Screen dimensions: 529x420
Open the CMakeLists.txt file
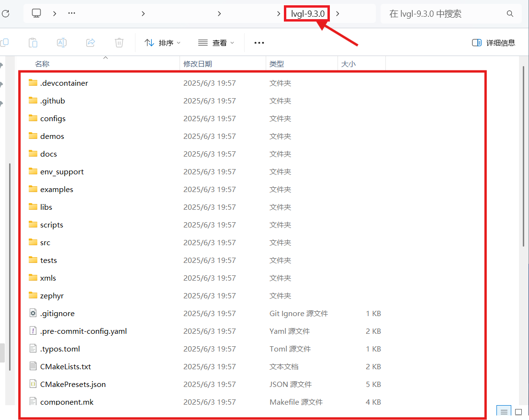65,366
